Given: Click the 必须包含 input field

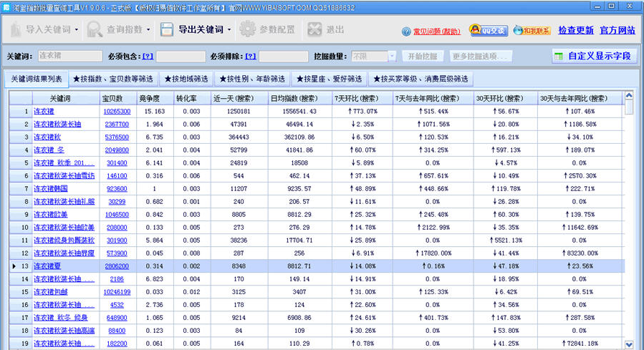Looking at the screenshot, I should pos(181,56).
